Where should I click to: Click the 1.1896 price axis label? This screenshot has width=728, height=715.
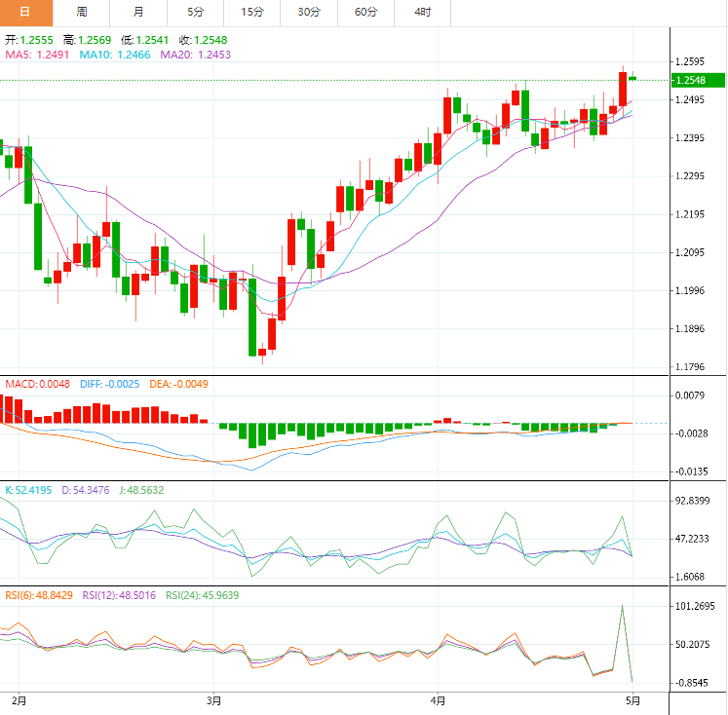click(x=689, y=328)
